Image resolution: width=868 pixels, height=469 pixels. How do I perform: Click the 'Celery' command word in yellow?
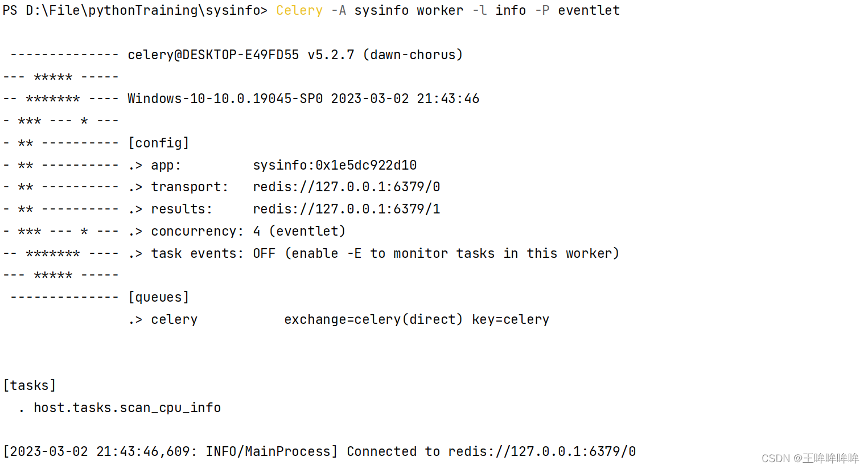pyautogui.click(x=299, y=11)
